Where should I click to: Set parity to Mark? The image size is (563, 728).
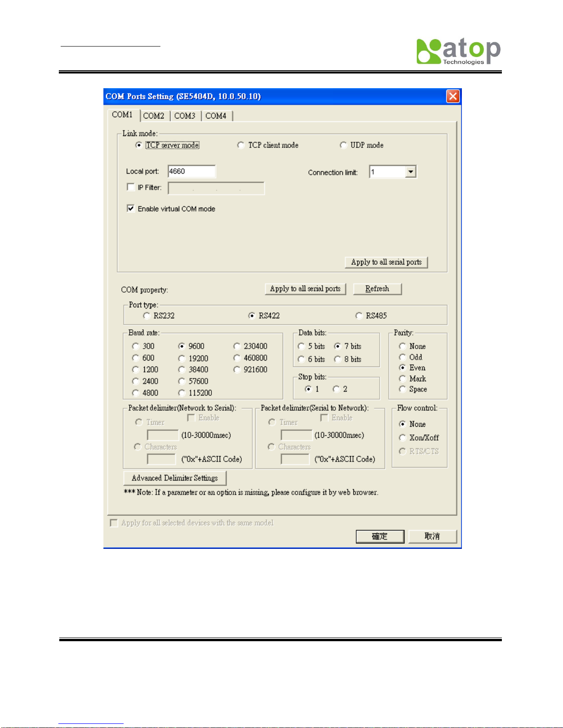coord(402,379)
